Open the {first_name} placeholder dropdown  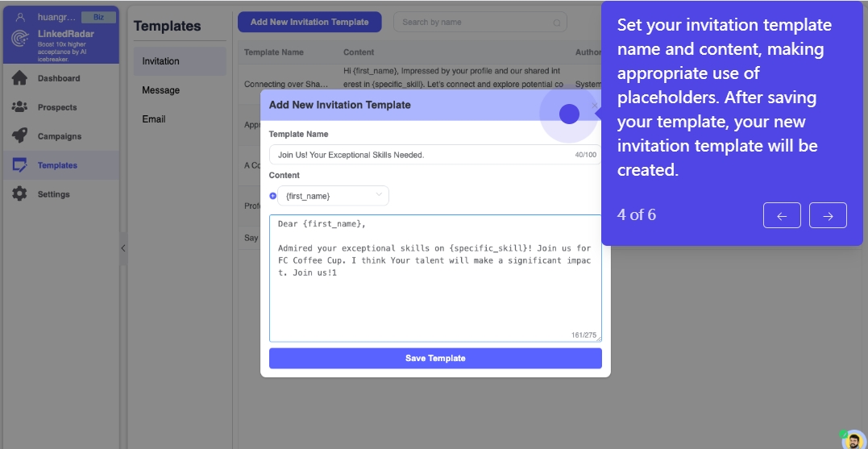[333, 196]
